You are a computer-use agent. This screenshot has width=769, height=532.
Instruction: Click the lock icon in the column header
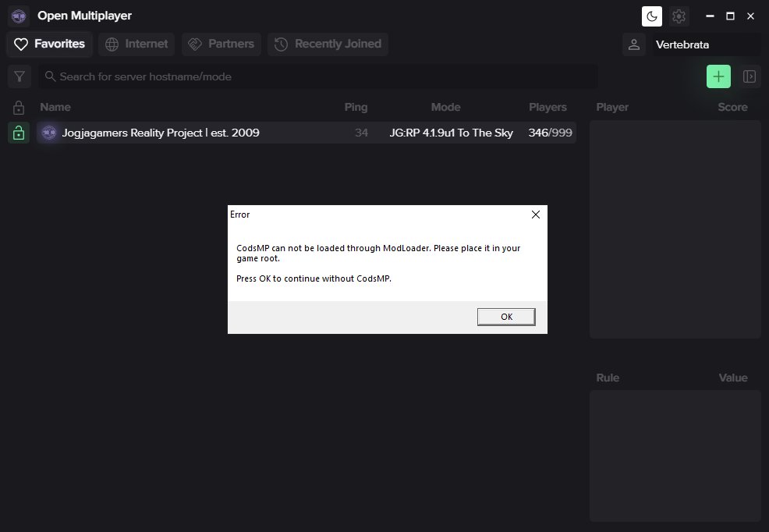(x=19, y=108)
